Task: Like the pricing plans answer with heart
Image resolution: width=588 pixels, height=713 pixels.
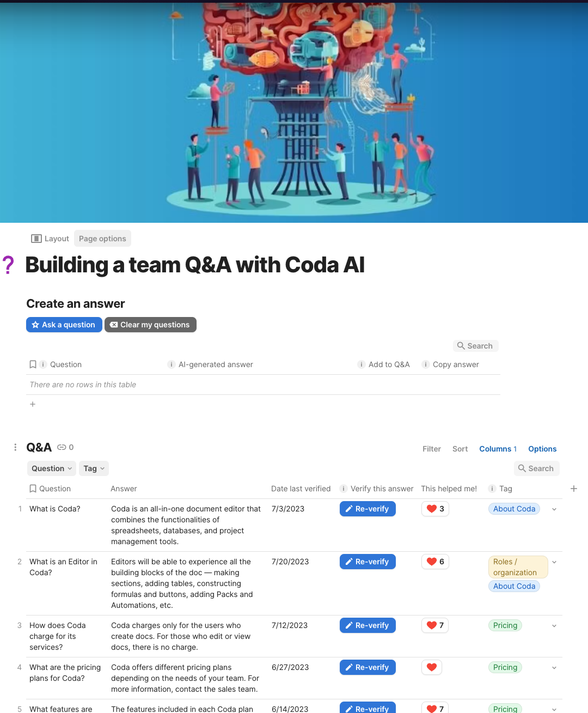Action: tap(432, 667)
